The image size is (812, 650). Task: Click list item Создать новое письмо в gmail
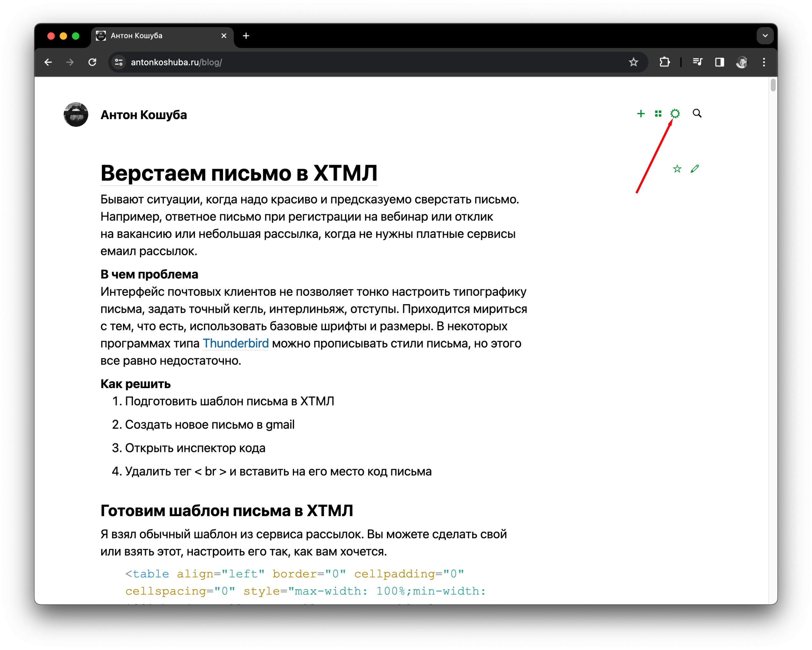pyautogui.click(x=210, y=425)
